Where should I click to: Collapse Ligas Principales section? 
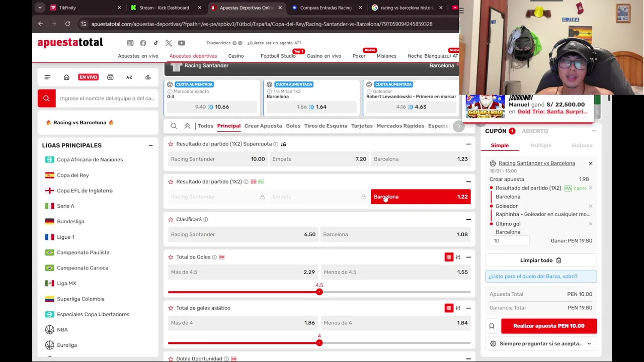click(150, 145)
